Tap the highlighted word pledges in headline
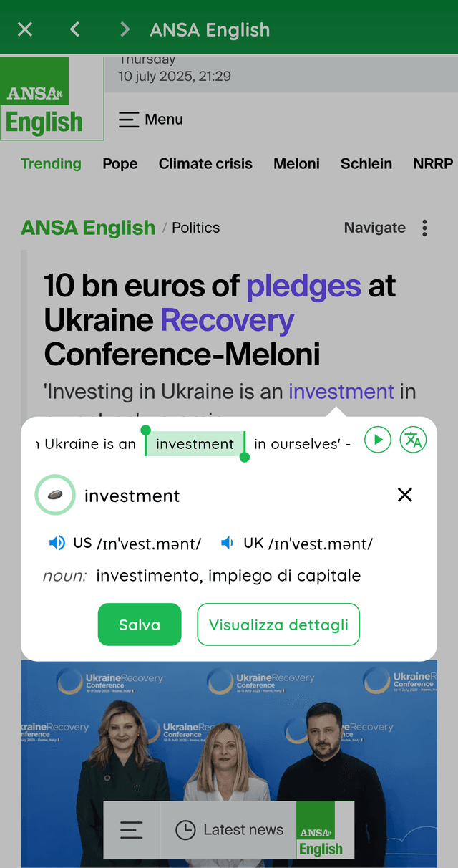 click(x=303, y=286)
